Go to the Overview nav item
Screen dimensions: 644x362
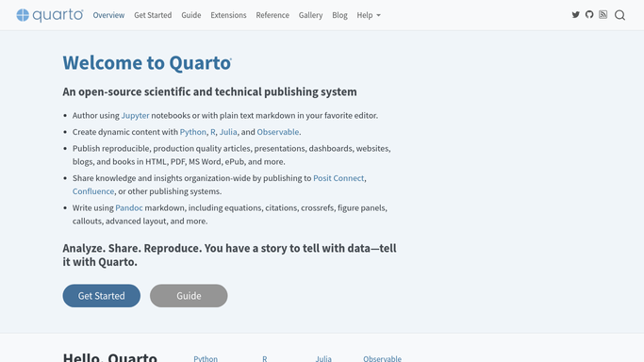pos(108,15)
